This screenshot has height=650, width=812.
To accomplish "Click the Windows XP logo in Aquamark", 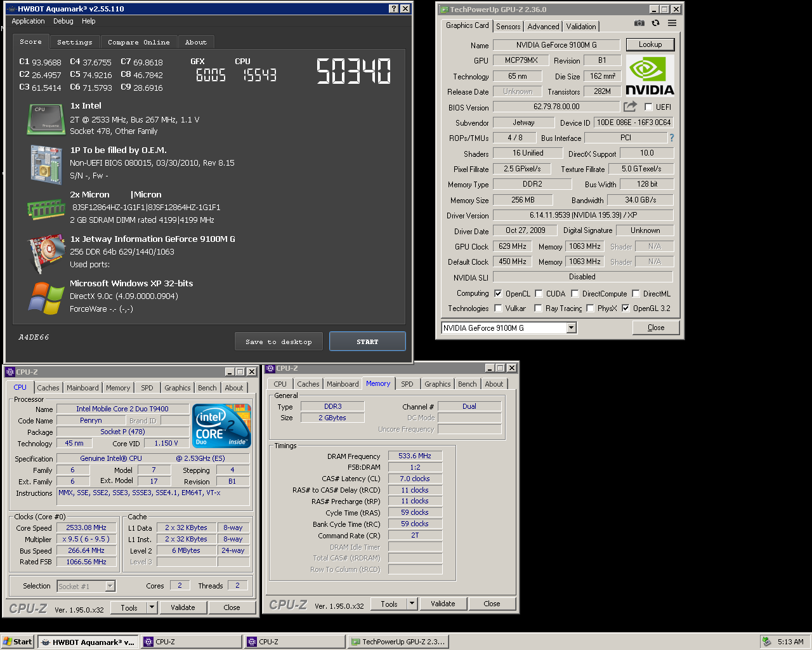I will point(46,298).
